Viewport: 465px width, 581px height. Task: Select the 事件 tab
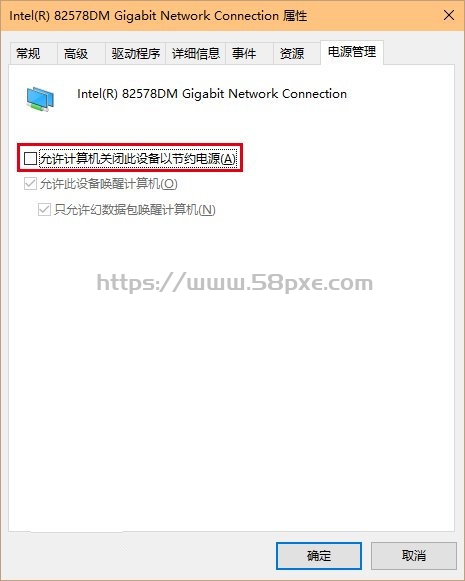(244, 54)
